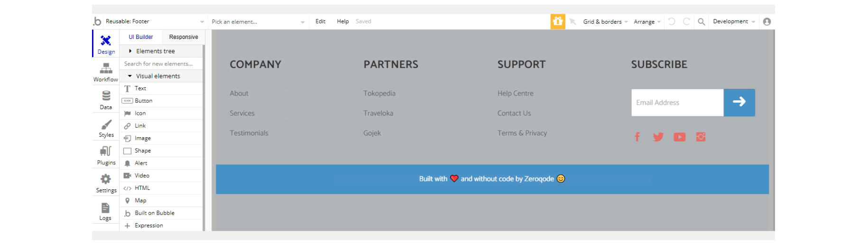
Task: Select the Video element
Action: (x=161, y=176)
